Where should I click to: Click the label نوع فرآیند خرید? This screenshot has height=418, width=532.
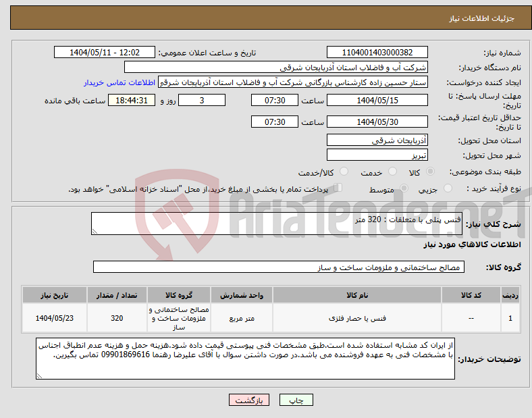point(494,188)
